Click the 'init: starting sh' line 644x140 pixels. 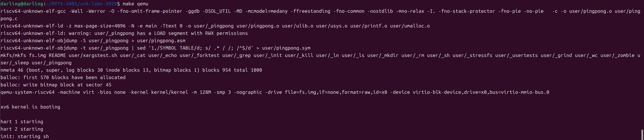pos(25,136)
